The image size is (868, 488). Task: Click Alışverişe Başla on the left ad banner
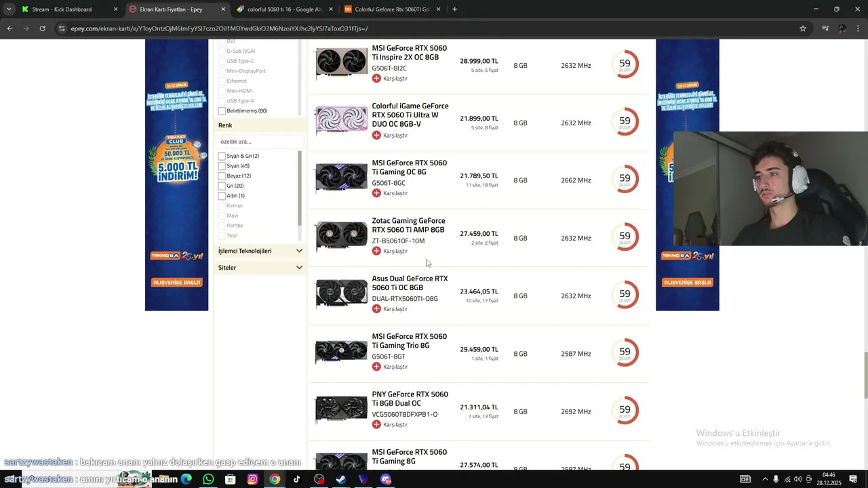[x=176, y=283]
